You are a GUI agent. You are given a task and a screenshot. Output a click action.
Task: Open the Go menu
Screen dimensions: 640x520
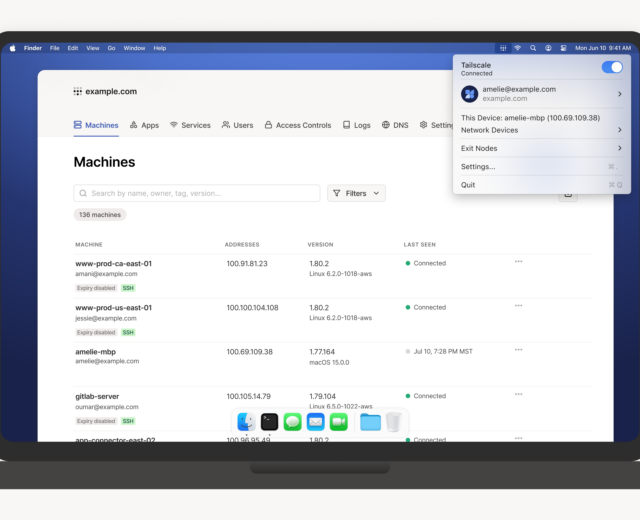[x=111, y=48]
